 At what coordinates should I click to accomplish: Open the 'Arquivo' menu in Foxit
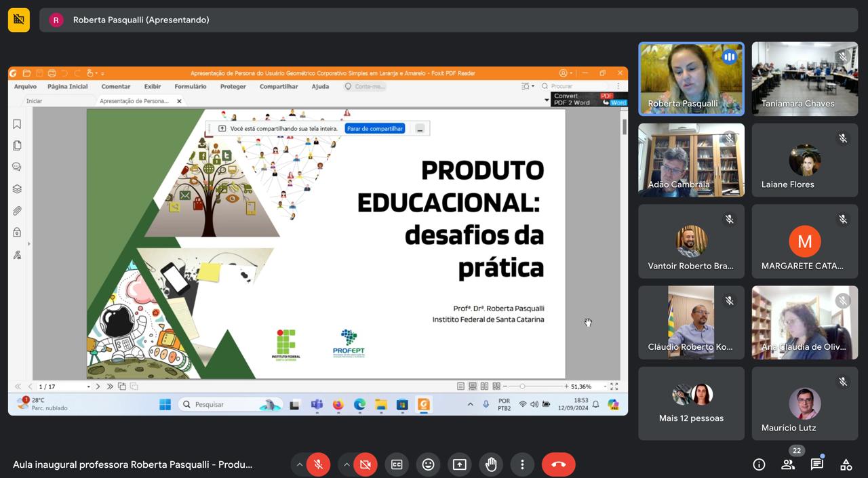(26, 87)
